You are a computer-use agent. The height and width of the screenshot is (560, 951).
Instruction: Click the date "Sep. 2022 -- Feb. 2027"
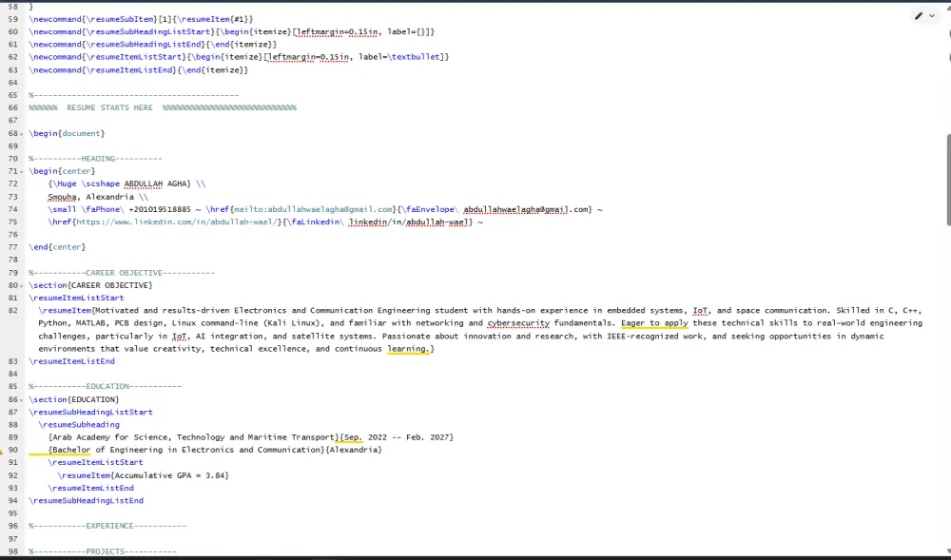pyautogui.click(x=397, y=437)
